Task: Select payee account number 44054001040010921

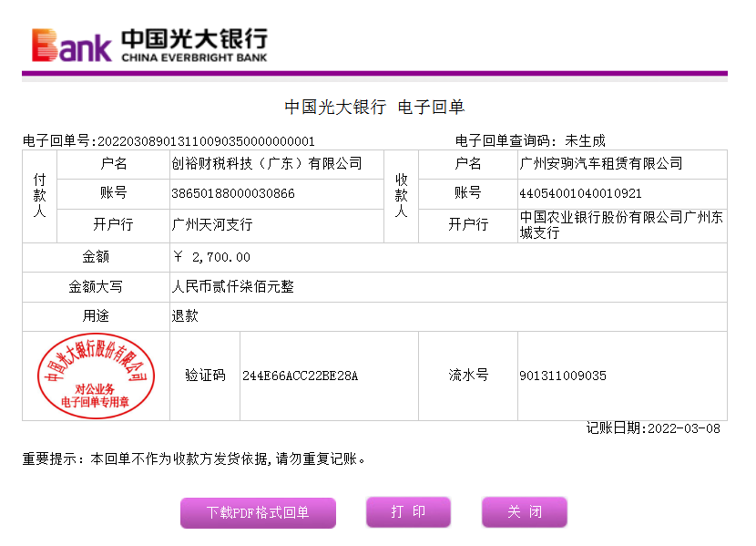Action: (x=580, y=193)
